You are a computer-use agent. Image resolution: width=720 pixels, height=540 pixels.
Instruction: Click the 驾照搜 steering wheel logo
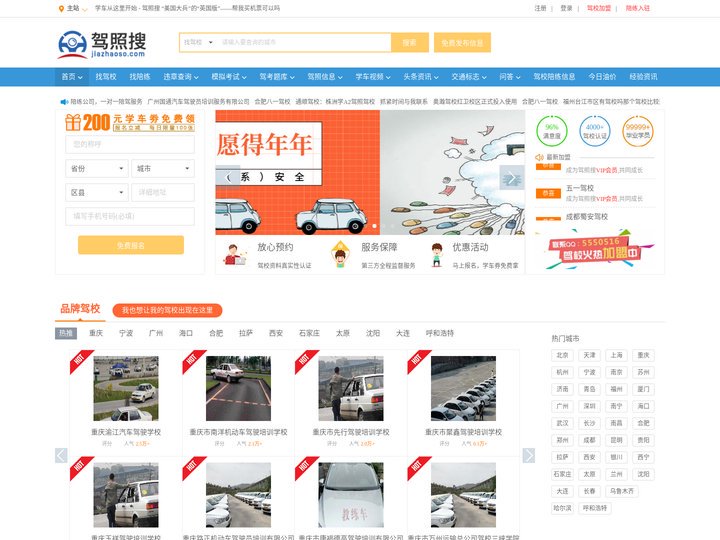pos(73,45)
